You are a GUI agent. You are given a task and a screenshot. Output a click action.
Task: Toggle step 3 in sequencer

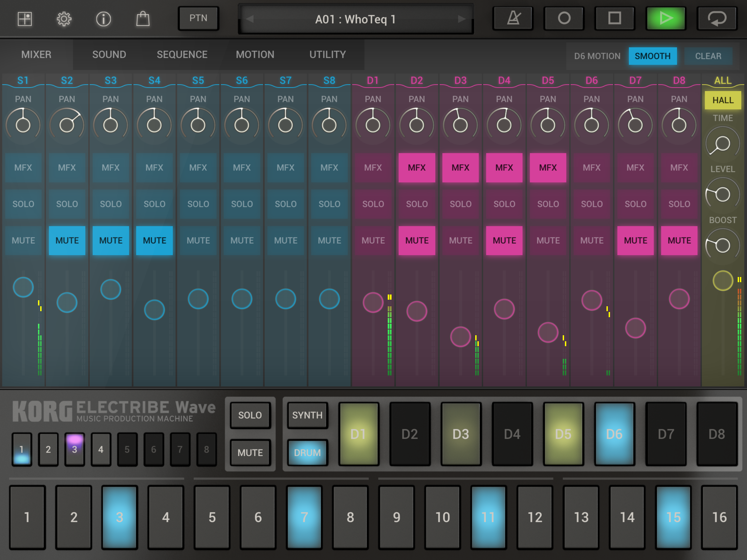click(119, 517)
